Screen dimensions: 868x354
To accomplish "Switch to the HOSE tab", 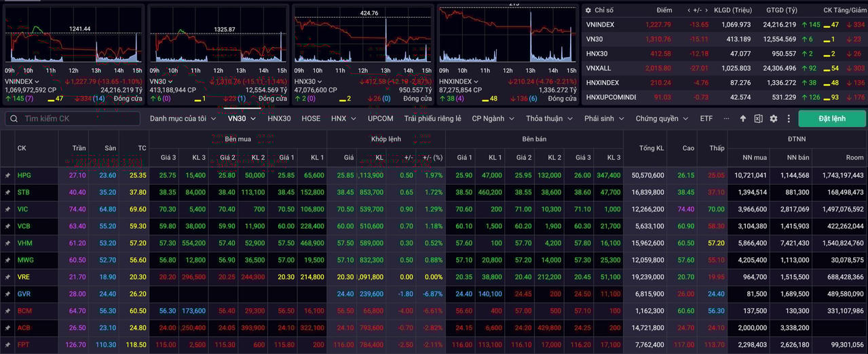I will (311, 118).
